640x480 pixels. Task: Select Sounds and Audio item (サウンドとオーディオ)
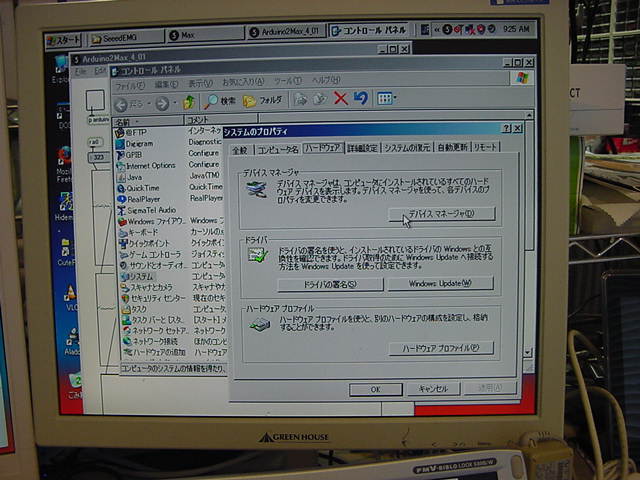[x=154, y=266]
